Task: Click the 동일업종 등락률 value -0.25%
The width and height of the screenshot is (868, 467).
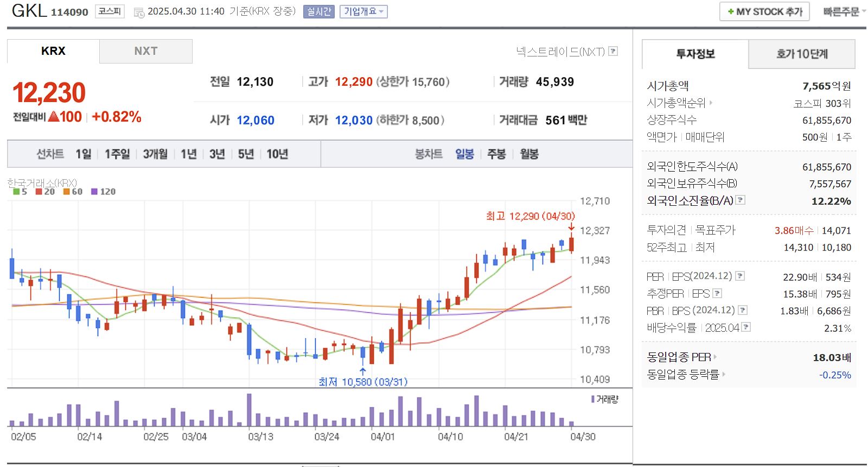Action: 835,375
